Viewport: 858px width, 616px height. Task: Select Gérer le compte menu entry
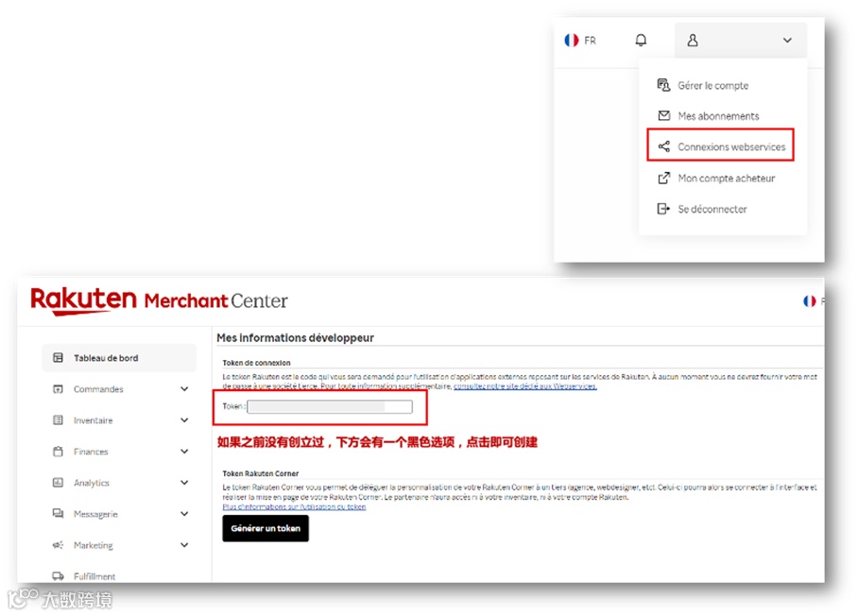coord(712,85)
